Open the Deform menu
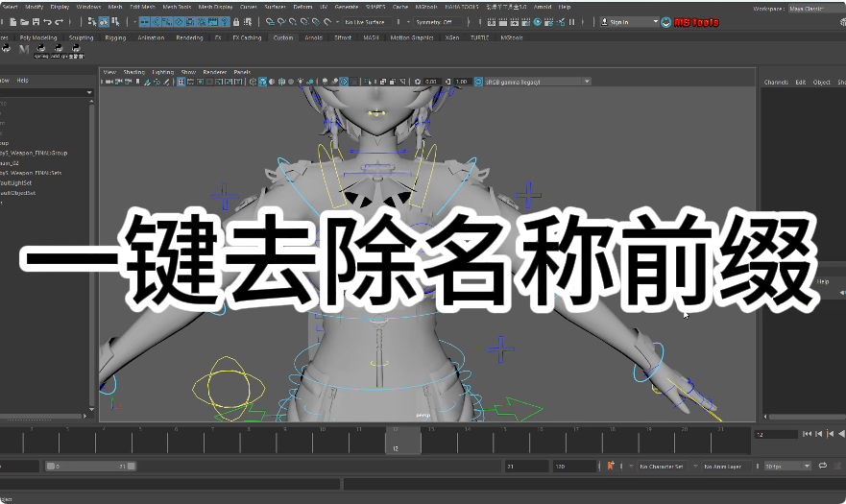Screen dimensions: 846x504 tap(302, 7)
